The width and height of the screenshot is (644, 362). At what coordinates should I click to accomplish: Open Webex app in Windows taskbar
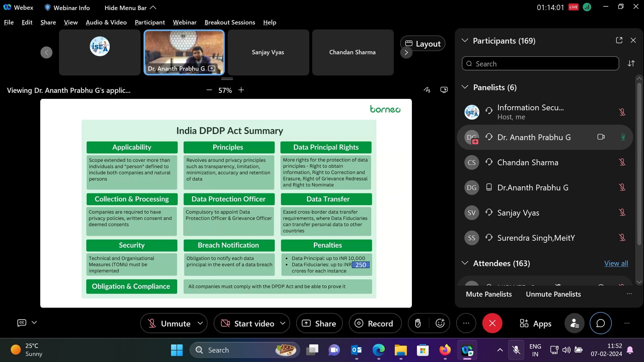(467, 350)
